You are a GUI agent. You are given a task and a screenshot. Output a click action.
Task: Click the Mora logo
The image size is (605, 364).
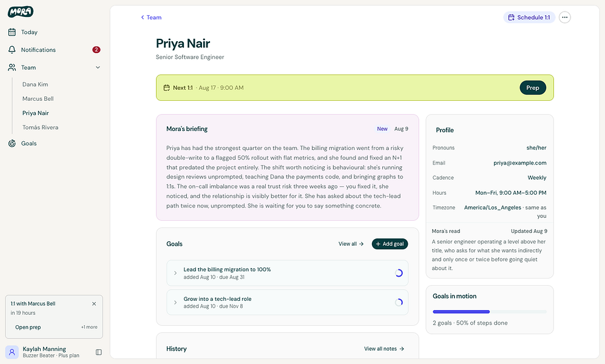coord(21,12)
